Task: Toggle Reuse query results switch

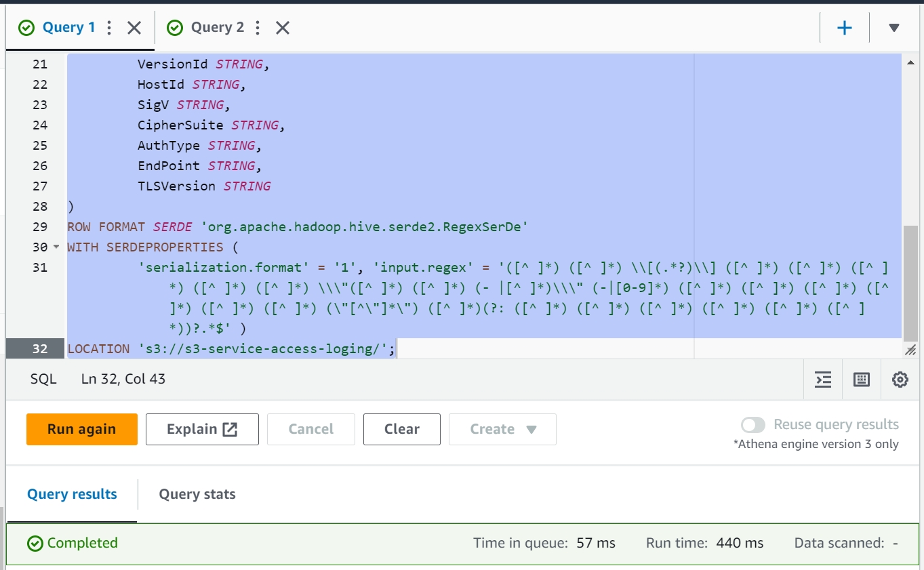Action: coord(752,425)
